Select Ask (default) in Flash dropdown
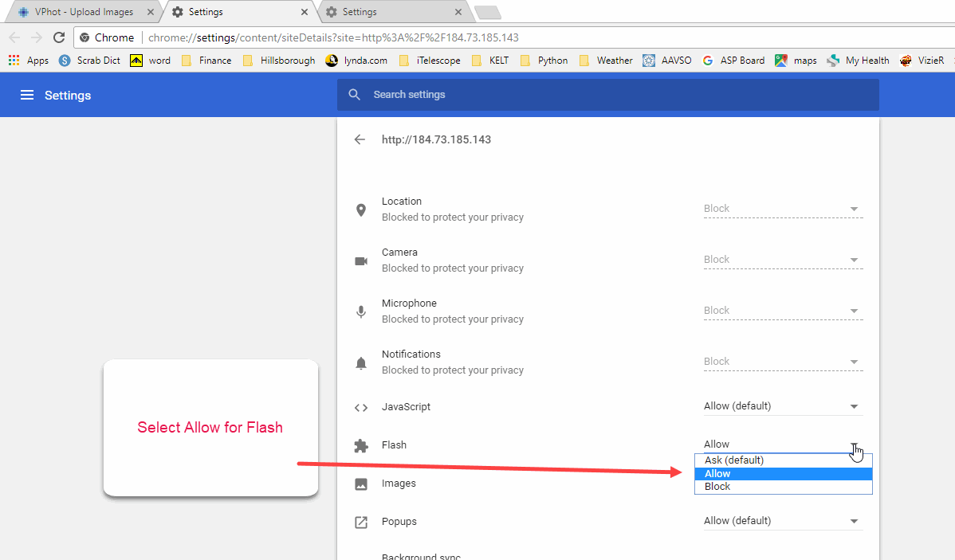The image size is (955, 560). coord(783,460)
